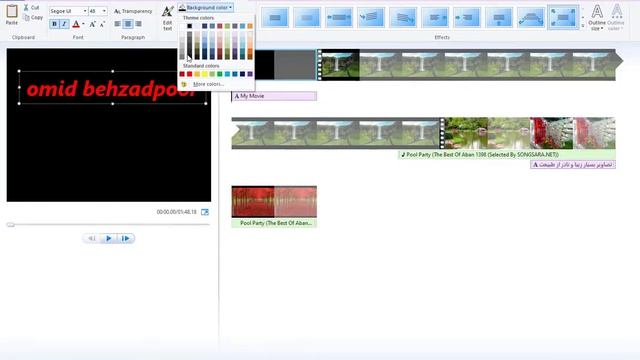This screenshot has height=360, width=640.
Task: Open the Outline size dropdown
Action: click(x=597, y=18)
